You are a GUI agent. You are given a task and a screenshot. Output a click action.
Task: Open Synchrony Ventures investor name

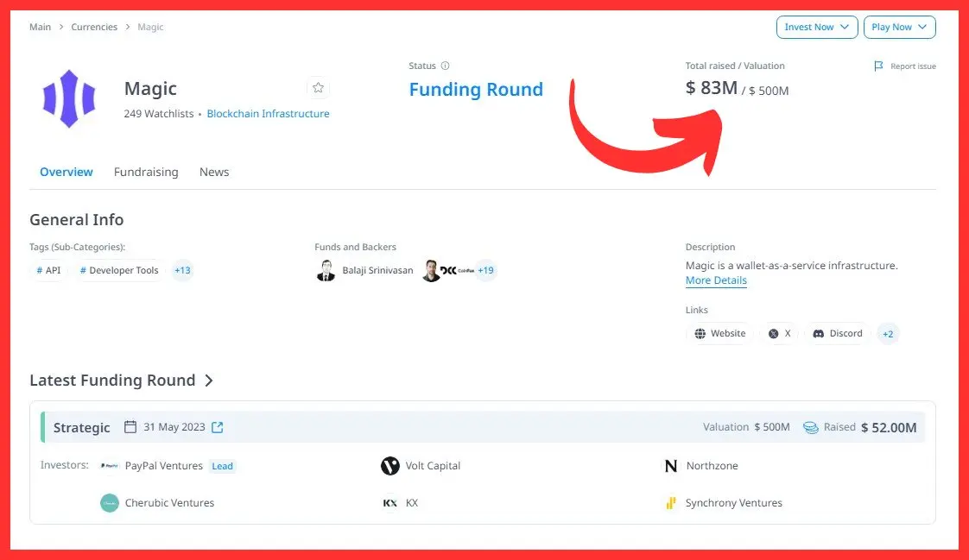click(733, 503)
